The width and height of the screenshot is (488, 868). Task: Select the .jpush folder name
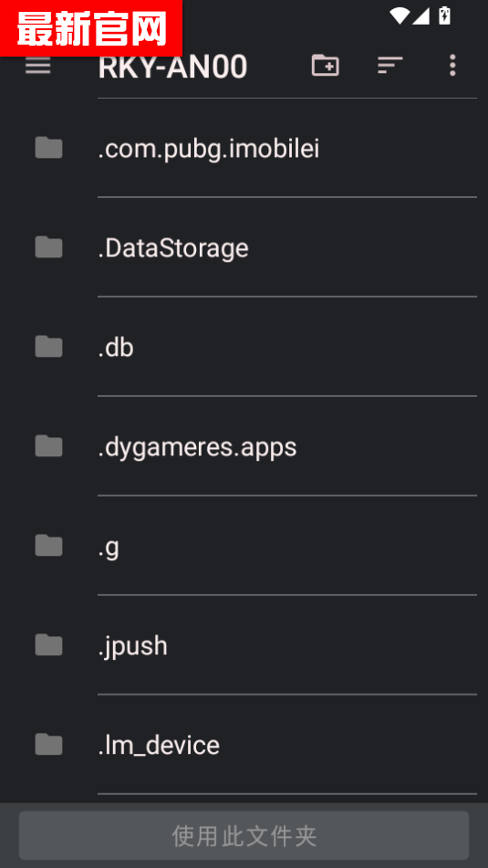pyautogui.click(x=133, y=646)
